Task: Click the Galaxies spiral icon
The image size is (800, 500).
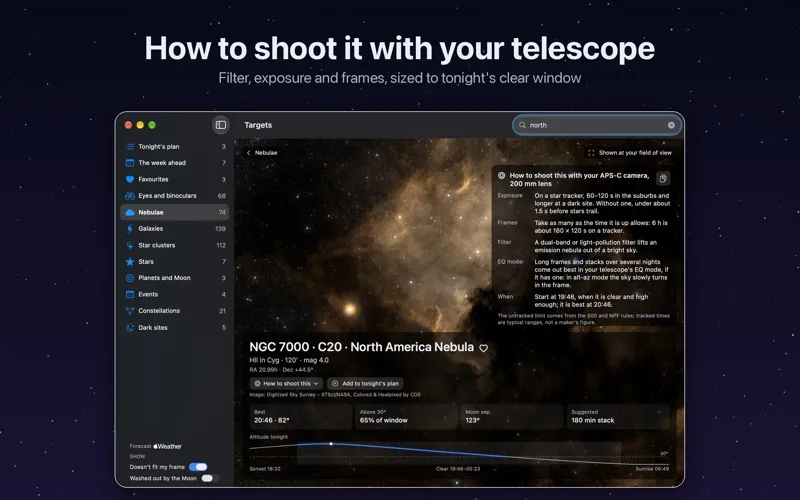Action: tap(130, 229)
